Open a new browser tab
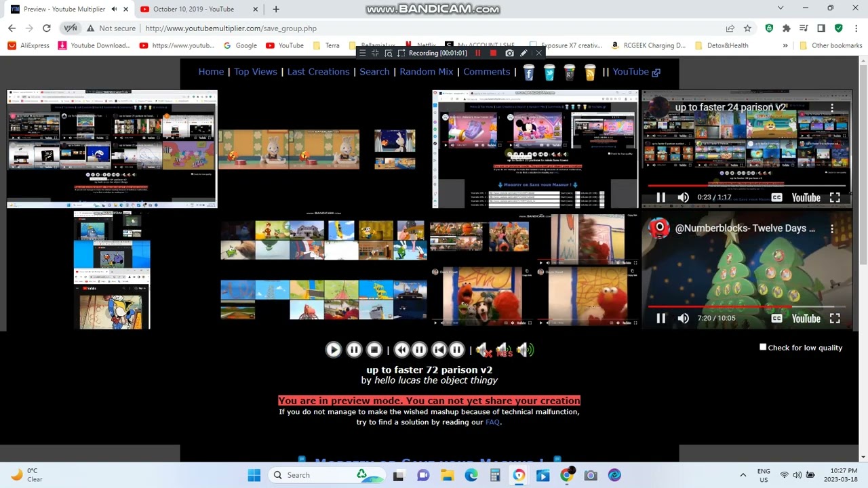The image size is (868, 488). pyautogui.click(x=276, y=9)
